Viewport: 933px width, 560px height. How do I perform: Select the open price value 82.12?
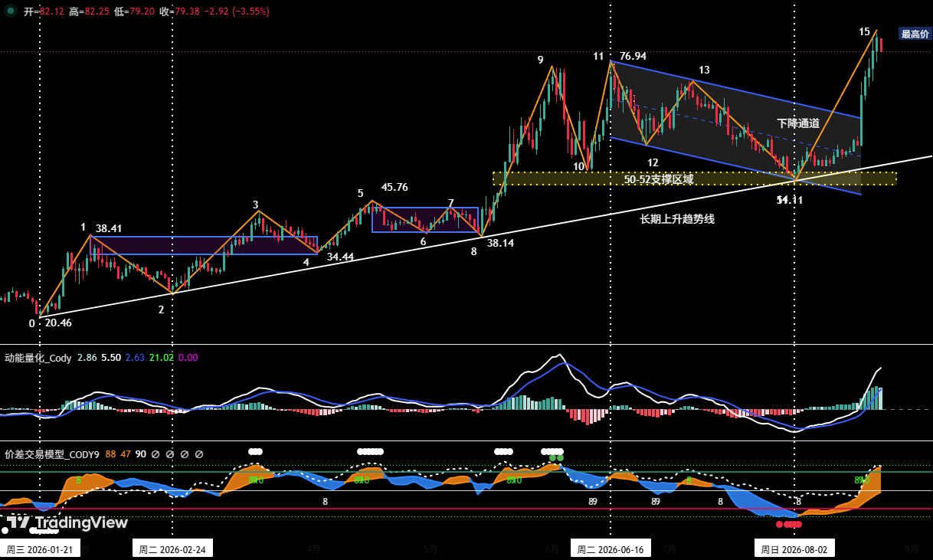point(51,12)
